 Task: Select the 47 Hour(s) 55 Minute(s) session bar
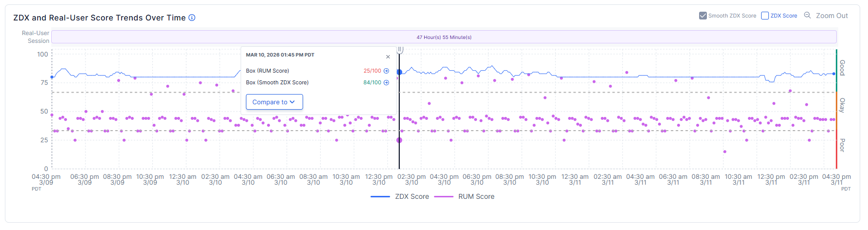tap(444, 37)
